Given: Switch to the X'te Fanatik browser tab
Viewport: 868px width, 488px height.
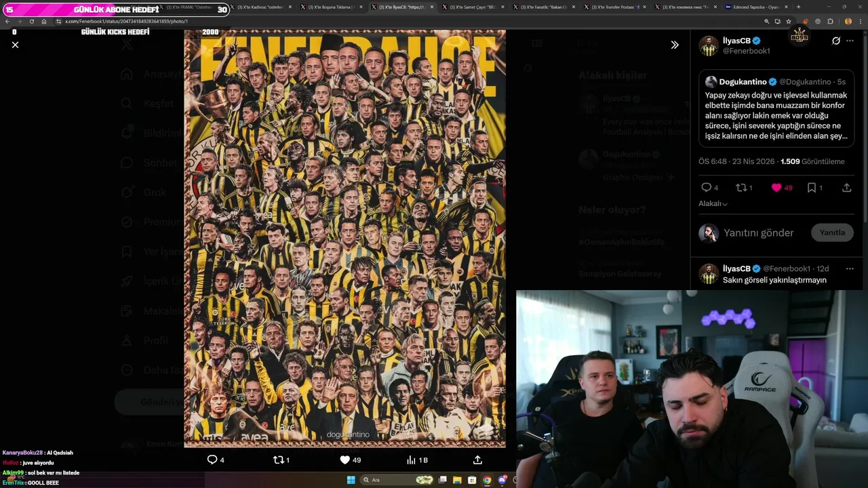Looking at the screenshot, I should (545, 7).
